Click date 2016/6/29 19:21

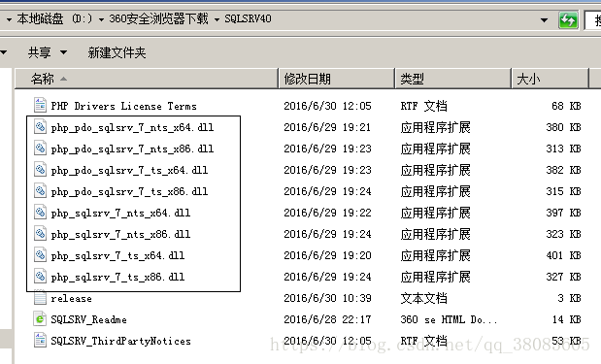327,127
